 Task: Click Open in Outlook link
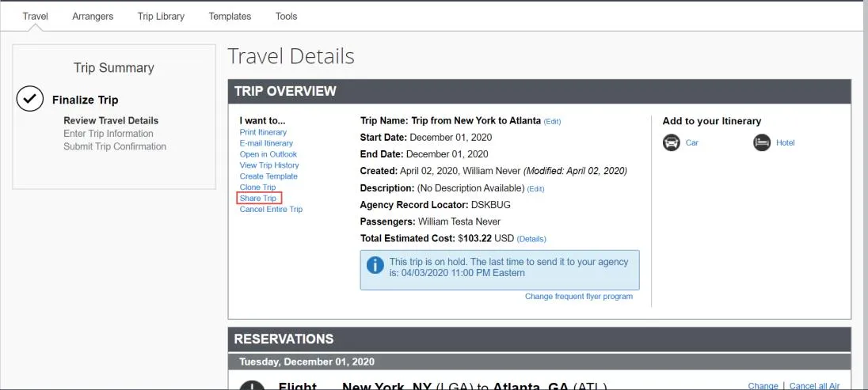click(x=268, y=154)
